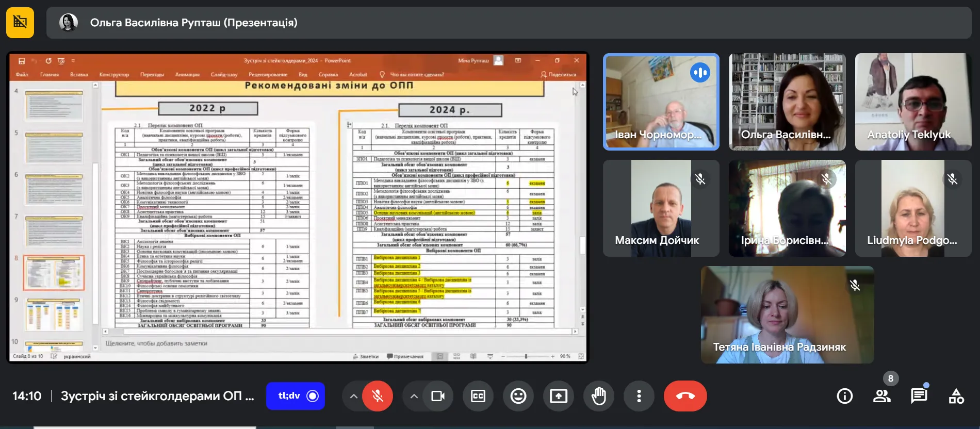
Task: Open the emoji reactions panel
Action: pyautogui.click(x=518, y=396)
